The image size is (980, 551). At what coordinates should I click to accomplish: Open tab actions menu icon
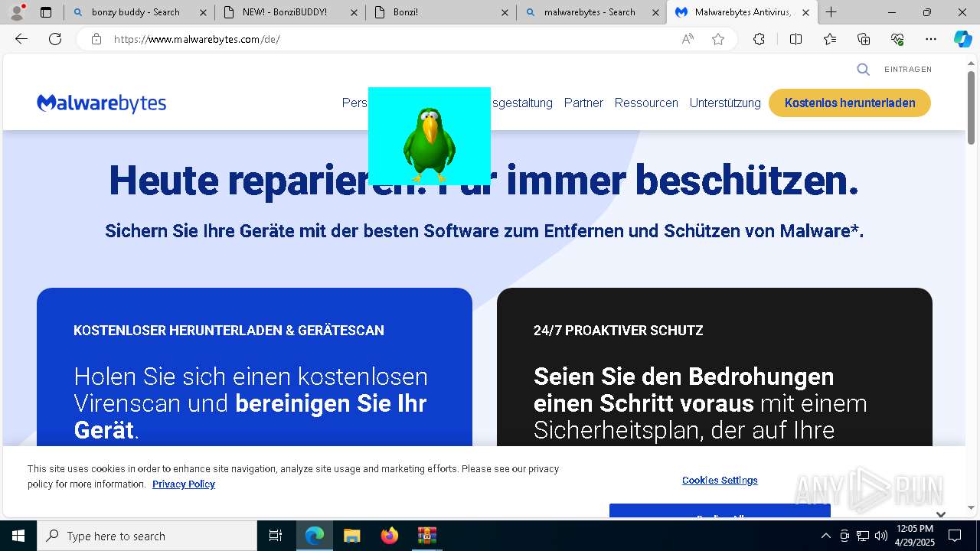tap(46, 12)
